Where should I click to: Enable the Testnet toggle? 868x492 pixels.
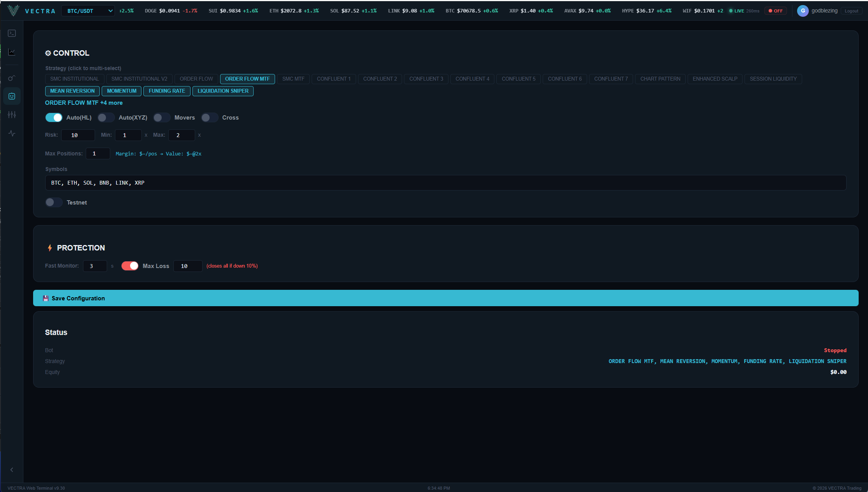coord(54,203)
